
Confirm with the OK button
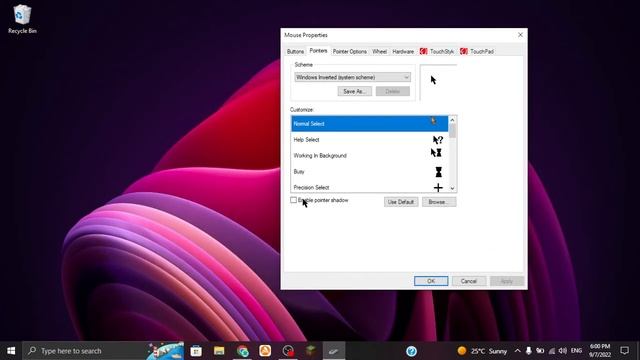click(431, 281)
